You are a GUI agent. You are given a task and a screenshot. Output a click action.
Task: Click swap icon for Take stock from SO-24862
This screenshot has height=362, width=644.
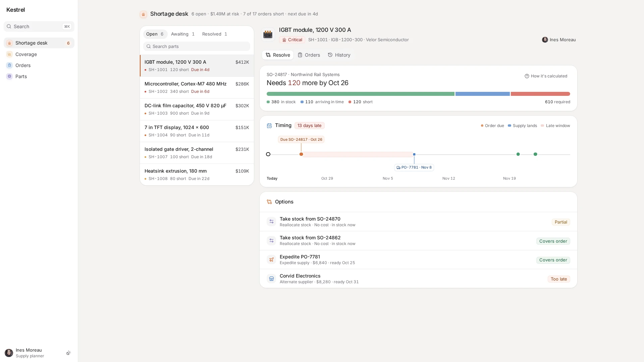click(x=271, y=241)
